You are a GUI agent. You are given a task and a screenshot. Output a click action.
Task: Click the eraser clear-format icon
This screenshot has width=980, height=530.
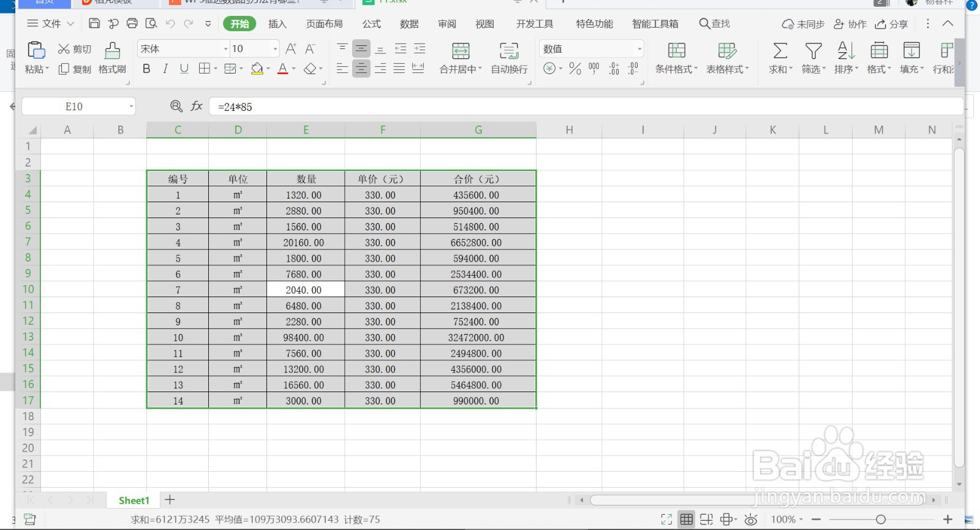click(x=311, y=69)
